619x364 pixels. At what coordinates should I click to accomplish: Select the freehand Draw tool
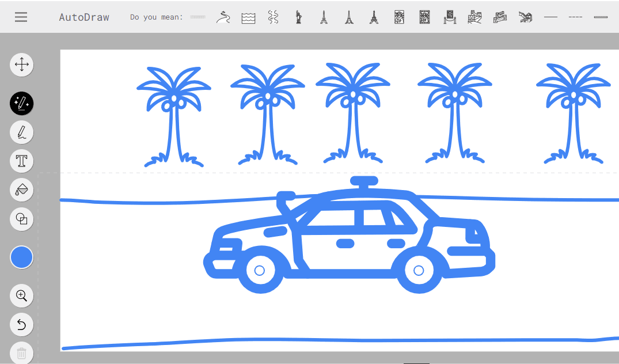click(22, 132)
